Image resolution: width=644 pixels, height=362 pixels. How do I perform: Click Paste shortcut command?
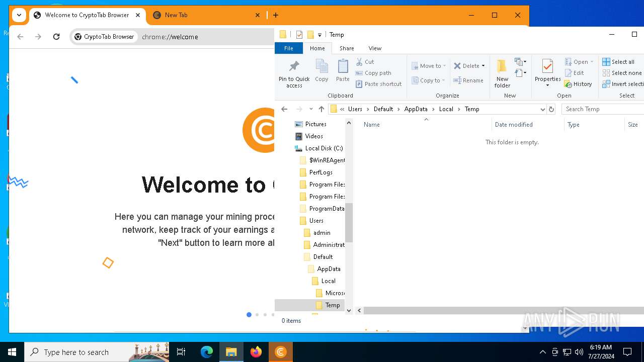(x=378, y=84)
